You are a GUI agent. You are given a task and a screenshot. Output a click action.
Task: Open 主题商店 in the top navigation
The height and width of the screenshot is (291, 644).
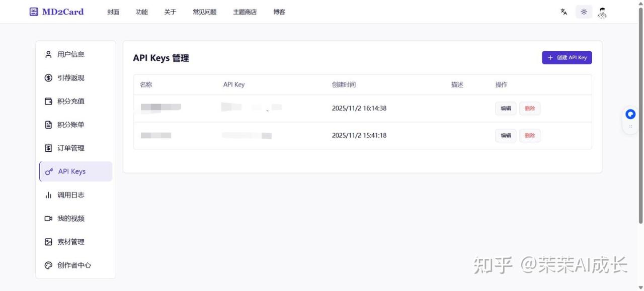click(245, 12)
